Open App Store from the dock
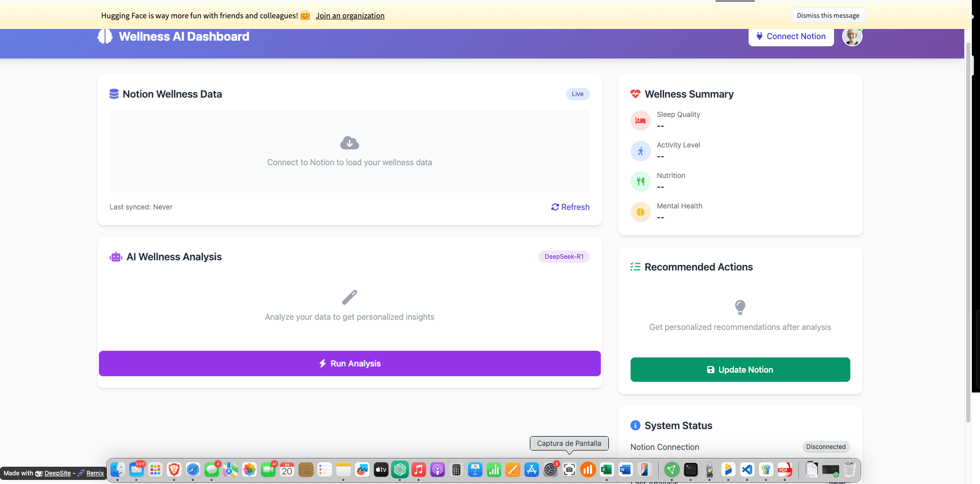The image size is (980, 484). tap(531, 470)
